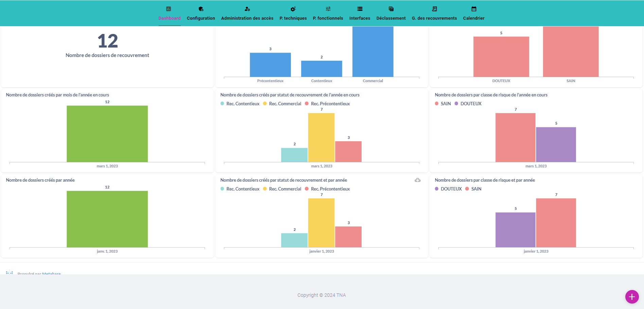Click the Interfaces server icon

point(360,9)
